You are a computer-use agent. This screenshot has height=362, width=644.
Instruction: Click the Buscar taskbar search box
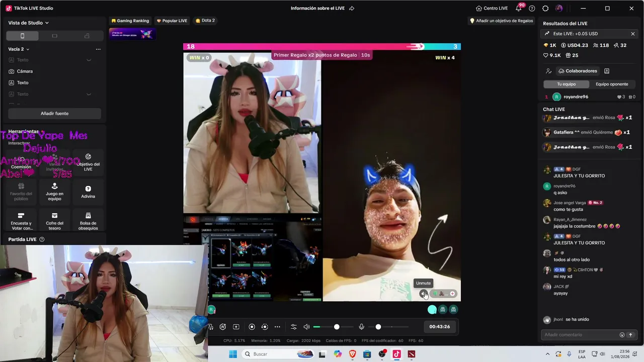click(278, 354)
